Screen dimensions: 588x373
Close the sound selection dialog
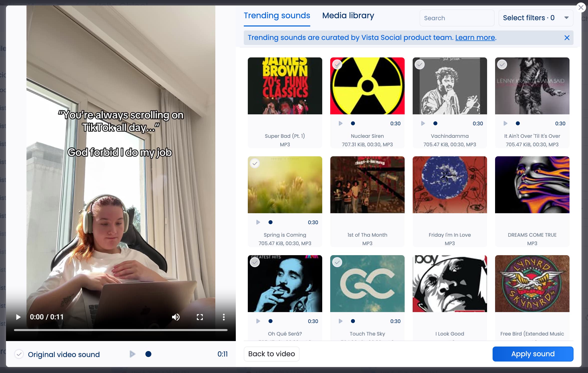click(x=581, y=7)
